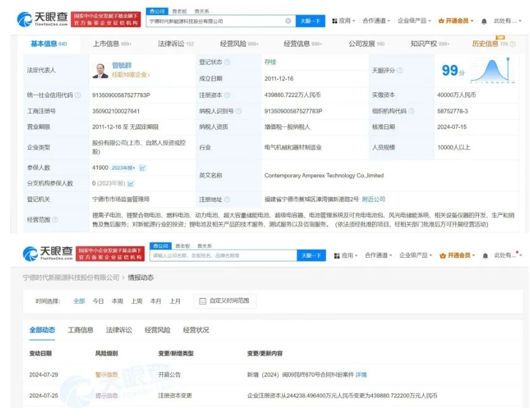Focus the empty company search input field

click(x=223, y=256)
